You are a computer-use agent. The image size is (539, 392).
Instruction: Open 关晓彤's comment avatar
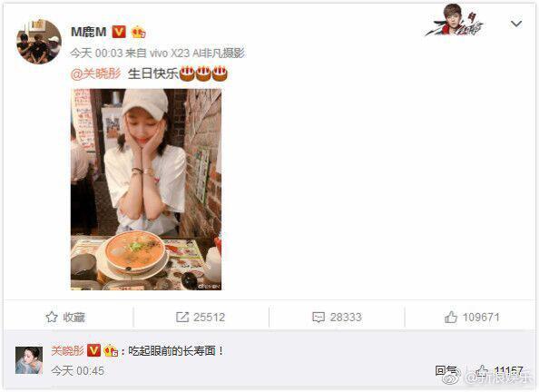point(29,360)
